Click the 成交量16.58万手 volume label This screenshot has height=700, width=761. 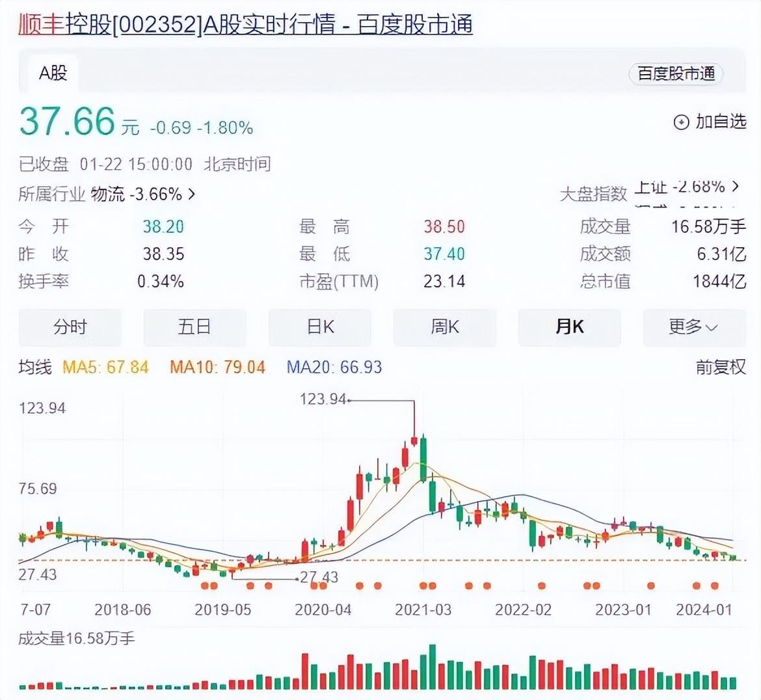[x=76, y=638]
